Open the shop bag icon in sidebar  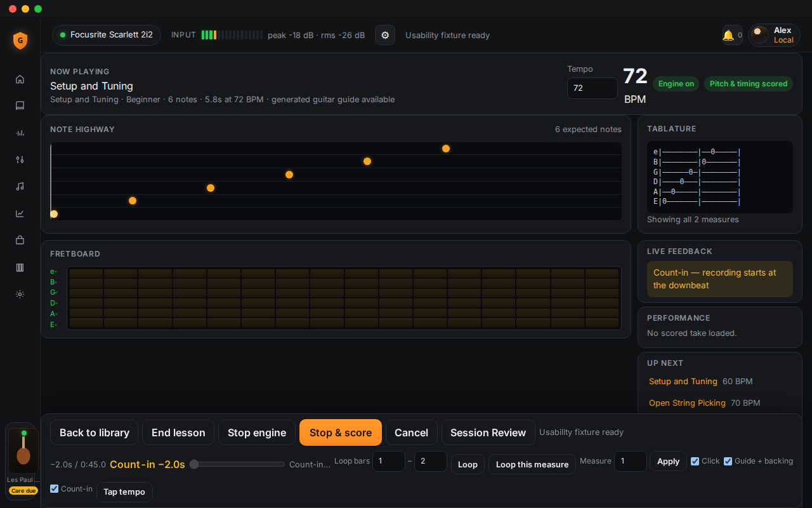click(20, 240)
